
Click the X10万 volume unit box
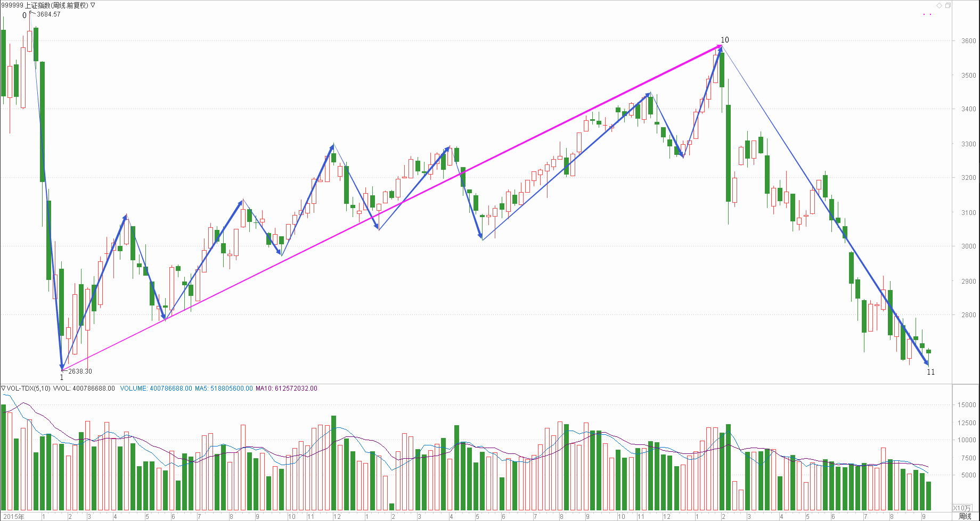pyautogui.click(x=962, y=508)
